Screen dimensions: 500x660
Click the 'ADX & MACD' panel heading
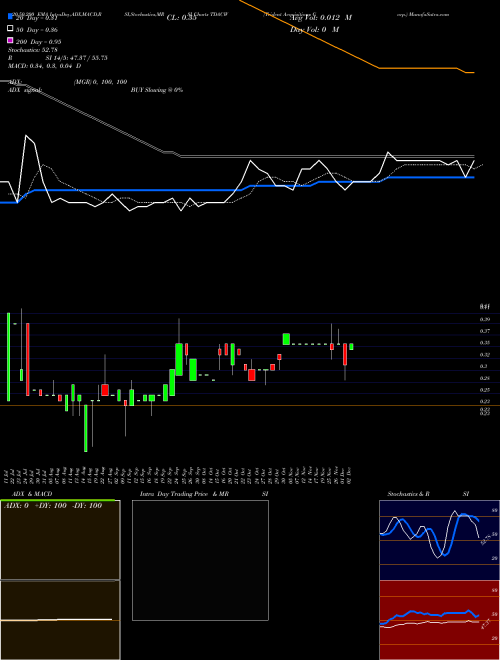[x=32, y=494]
